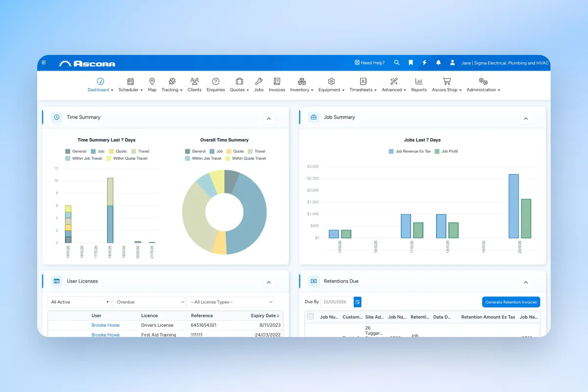The width and height of the screenshot is (588, 392).
Task: Toggle Job: legend in 7-day chart
Action: click(98, 151)
